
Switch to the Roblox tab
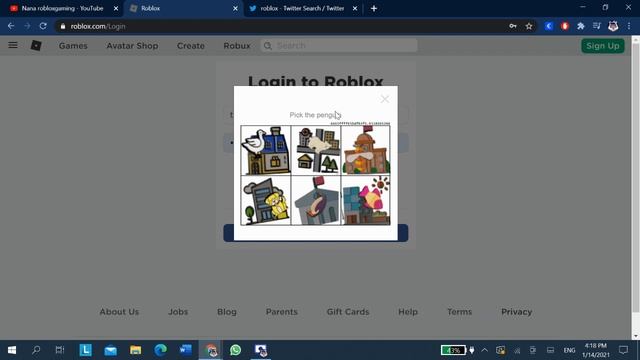click(184, 8)
